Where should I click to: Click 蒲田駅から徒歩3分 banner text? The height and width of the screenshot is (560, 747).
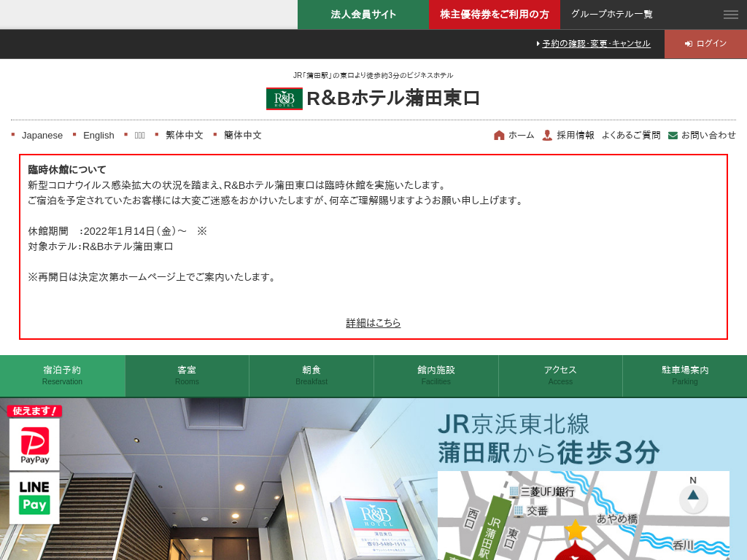pos(549,452)
